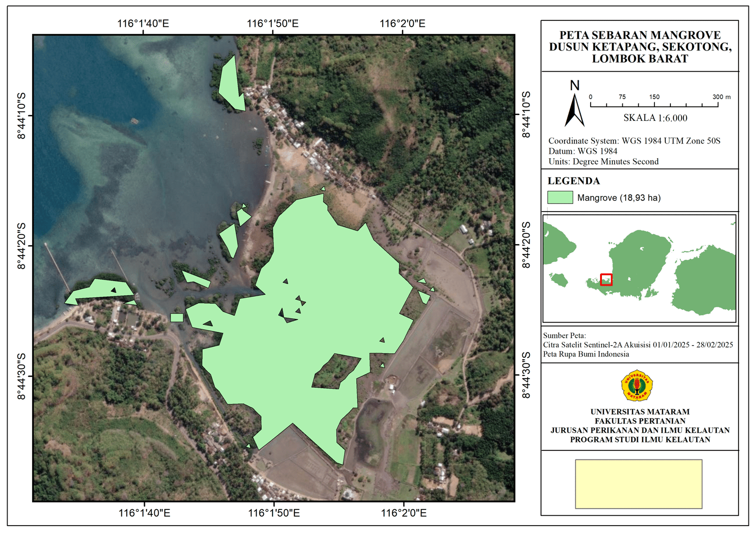The image size is (756, 535).
Task: Click the red locator box on inset map
Action: click(x=606, y=280)
